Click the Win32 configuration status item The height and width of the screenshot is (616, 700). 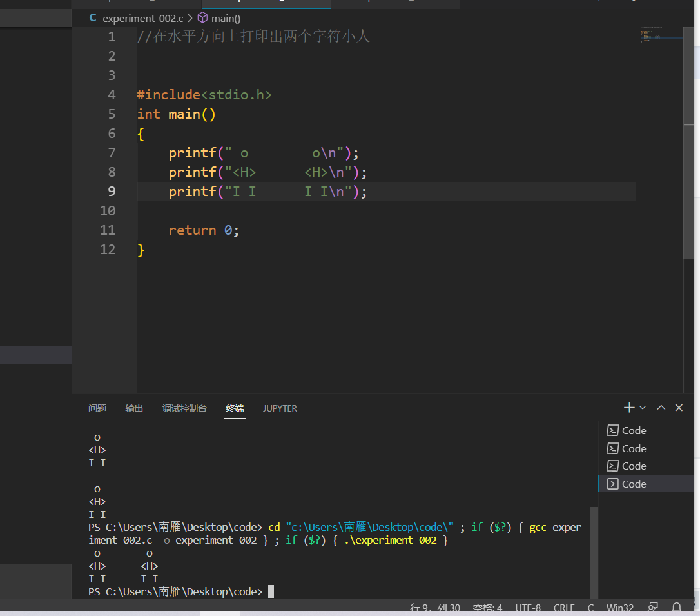pyautogui.click(x=620, y=608)
